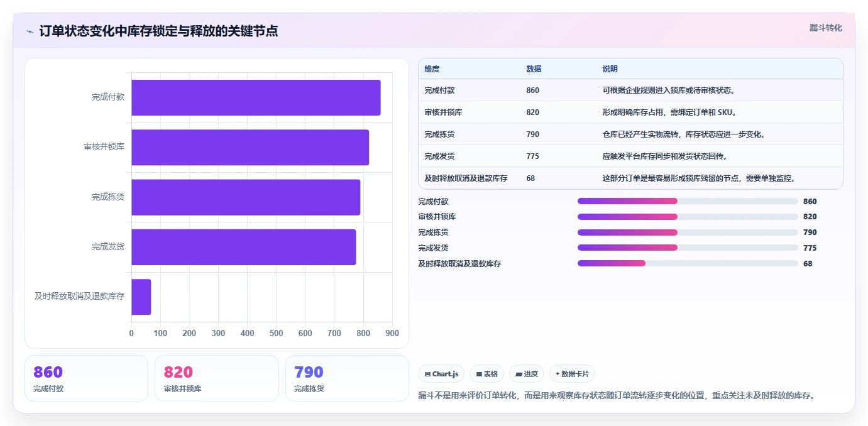The height and width of the screenshot is (426, 868).
Task: Click the 68 value in the table
Action: [x=531, y=178]
